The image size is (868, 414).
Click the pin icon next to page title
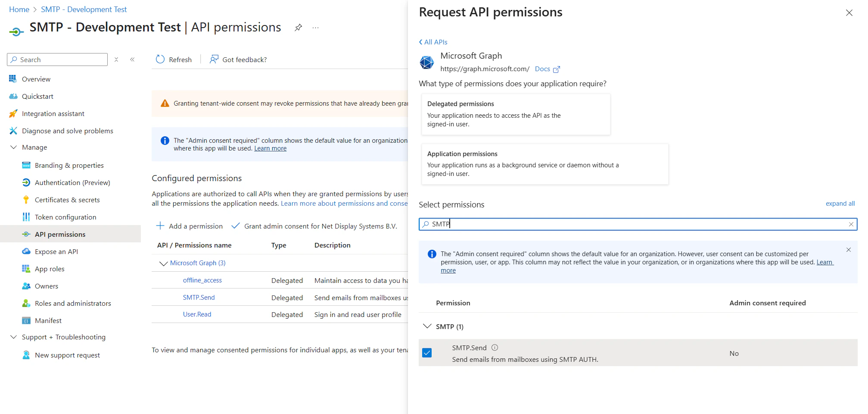pyautogui.click(x=298, y=28)
